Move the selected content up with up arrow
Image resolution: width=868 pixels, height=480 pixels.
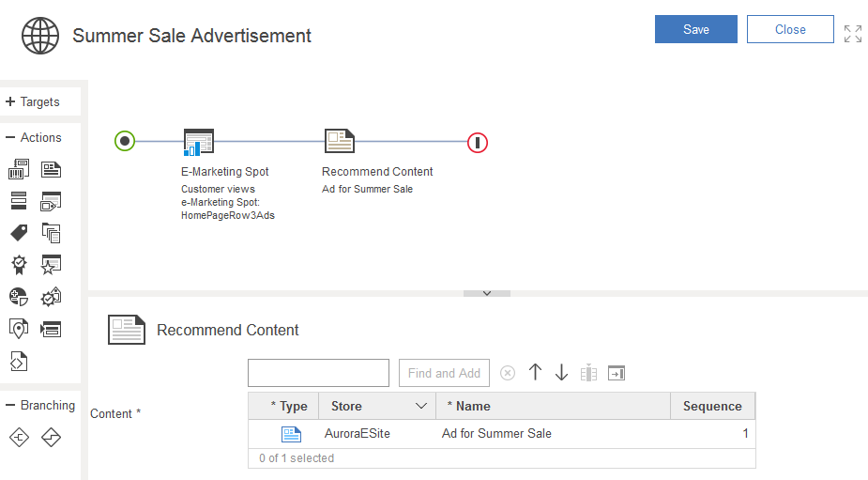tap(535, 372)
